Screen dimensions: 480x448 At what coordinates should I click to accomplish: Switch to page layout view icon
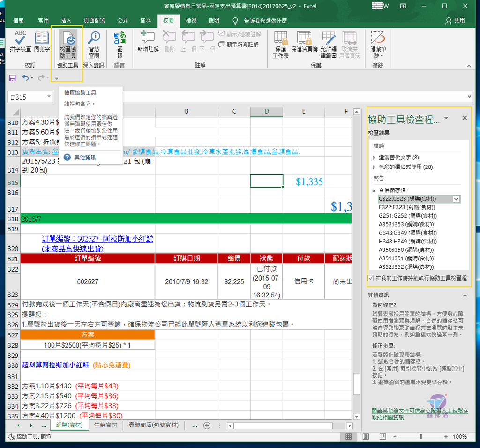tap(366, 437)
